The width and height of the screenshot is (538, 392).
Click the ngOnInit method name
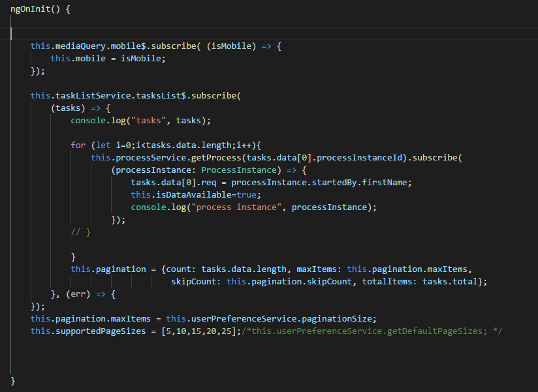(31, 9)
